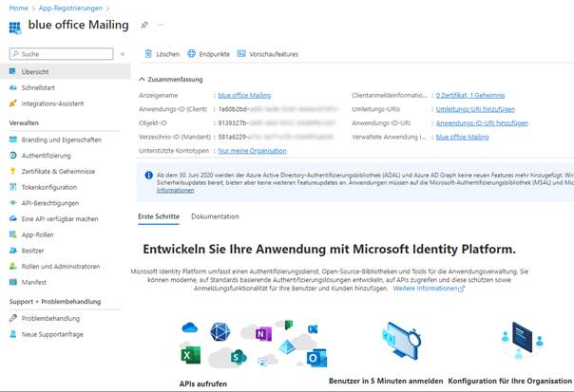Click the Zertifikate & Geheimnisse key icon
Image resolution: width=574 pixels, height=392 pixels.
coord(12,171)
